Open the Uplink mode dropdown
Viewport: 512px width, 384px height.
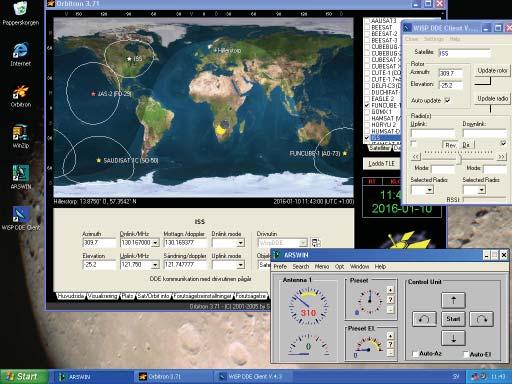pos(240,265)
